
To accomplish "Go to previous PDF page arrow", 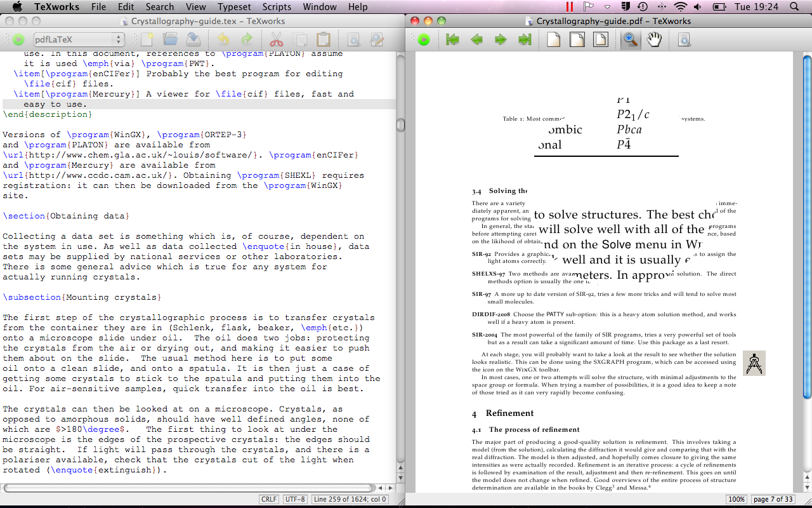I will click(476, 39).
